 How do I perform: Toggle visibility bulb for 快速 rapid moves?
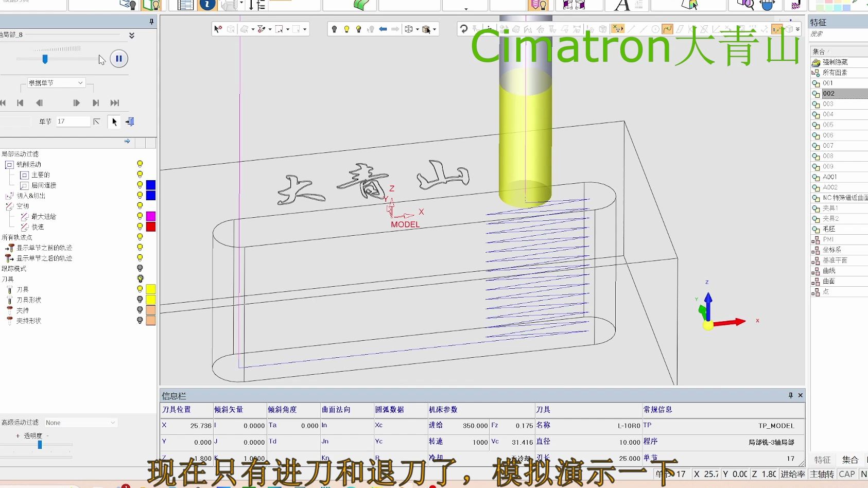click(x=140, y=226)
